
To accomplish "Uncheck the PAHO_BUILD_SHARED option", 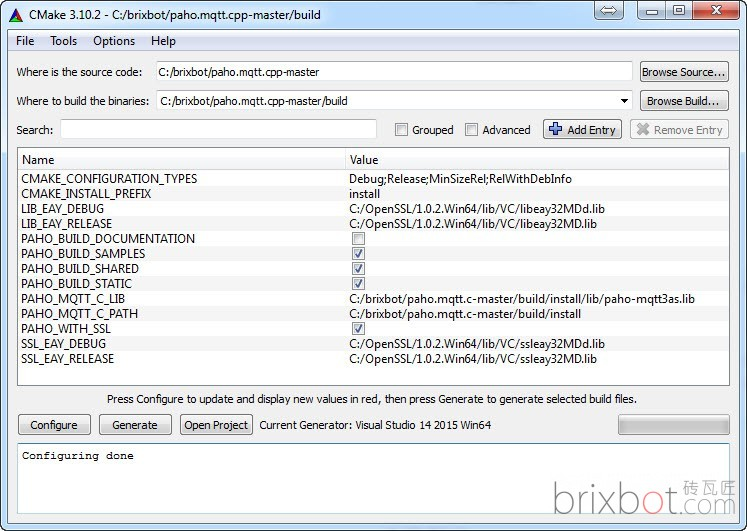I will 358,269.
